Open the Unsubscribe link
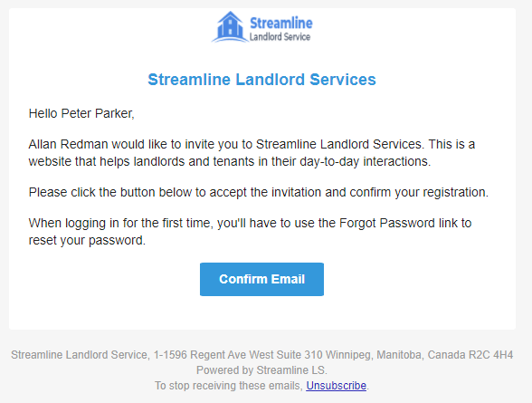532x403 pixels. (336, 386)
